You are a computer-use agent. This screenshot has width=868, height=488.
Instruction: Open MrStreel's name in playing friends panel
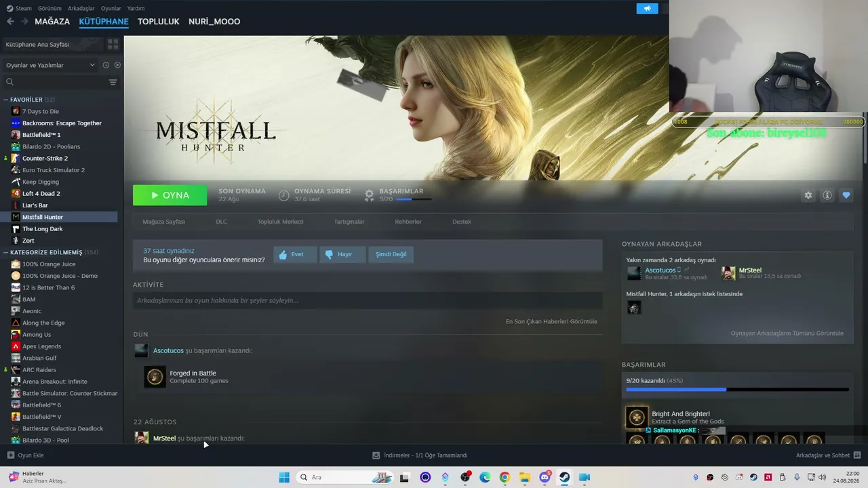[x=750, y=270]
